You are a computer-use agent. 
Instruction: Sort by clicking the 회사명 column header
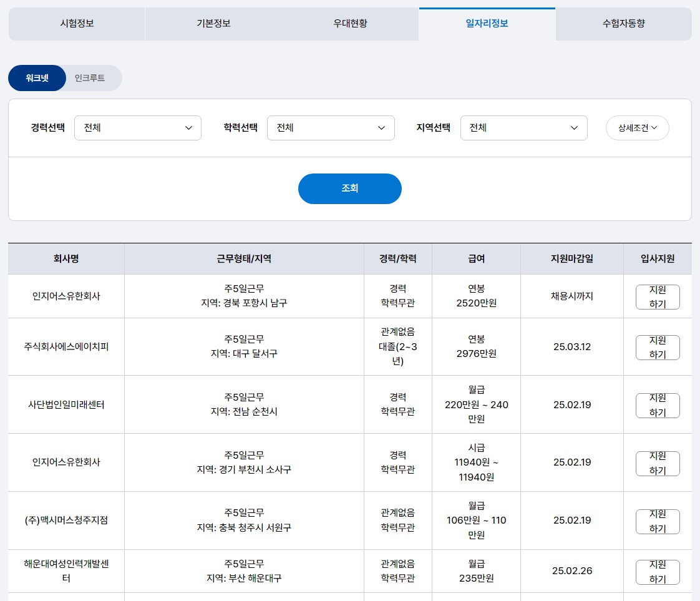pos(66,258)
